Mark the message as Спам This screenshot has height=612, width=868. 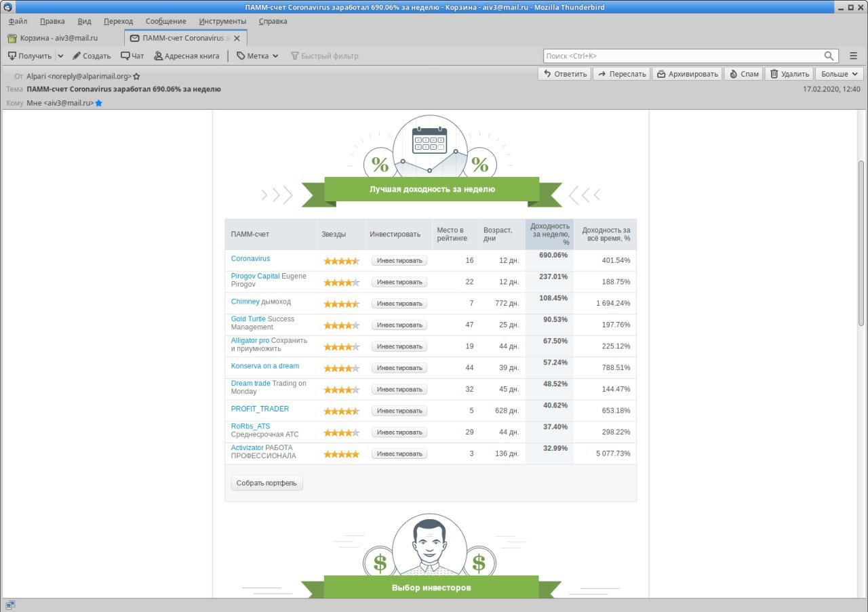(743, 74)
